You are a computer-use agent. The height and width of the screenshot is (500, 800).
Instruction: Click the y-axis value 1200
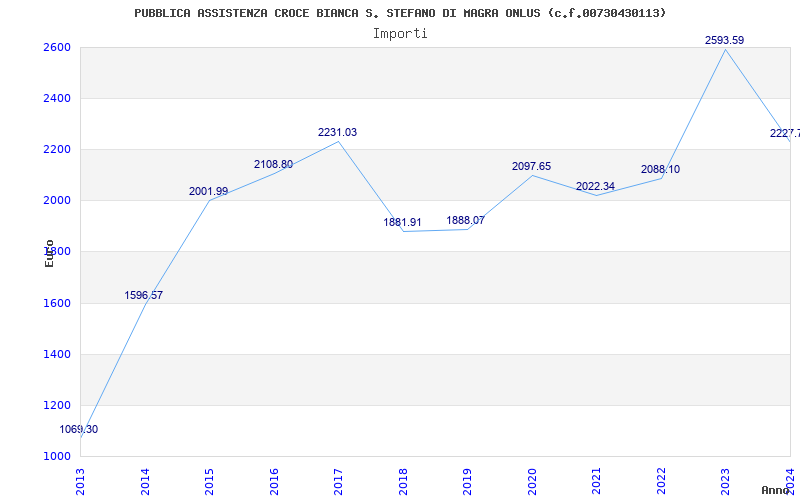click(x=57, y=406)
